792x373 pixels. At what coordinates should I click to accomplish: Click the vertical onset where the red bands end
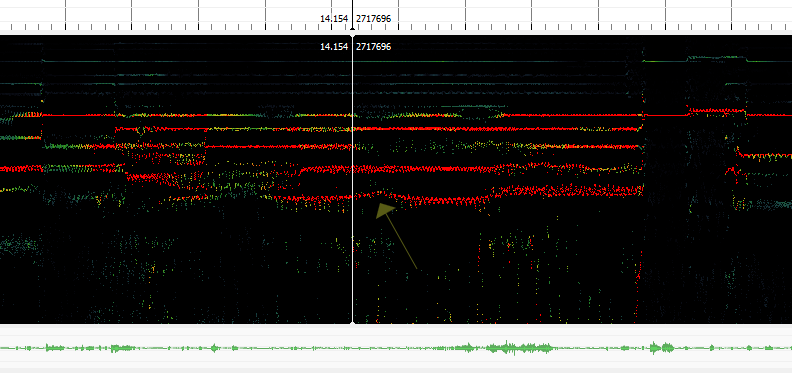pyautogui.click(x=642, y=152)
